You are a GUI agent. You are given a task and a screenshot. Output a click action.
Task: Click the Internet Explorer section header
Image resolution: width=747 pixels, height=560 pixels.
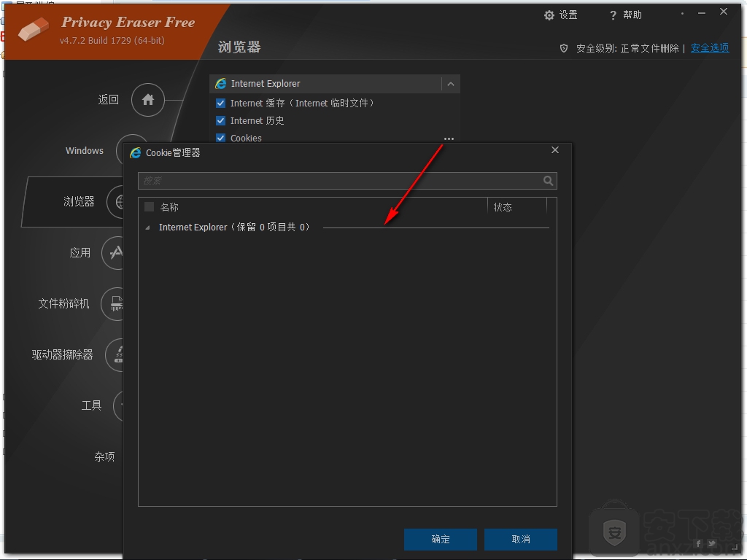tap(335, 84)
